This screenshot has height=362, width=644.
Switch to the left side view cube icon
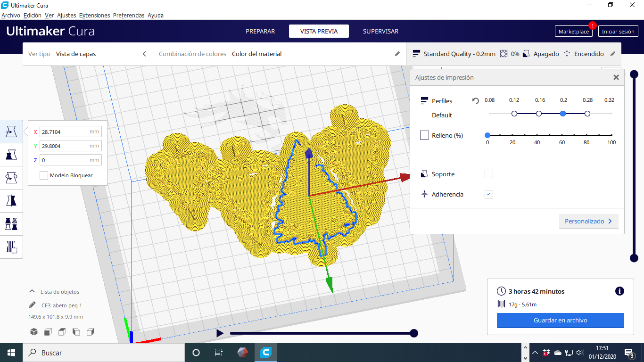(76, 332)
